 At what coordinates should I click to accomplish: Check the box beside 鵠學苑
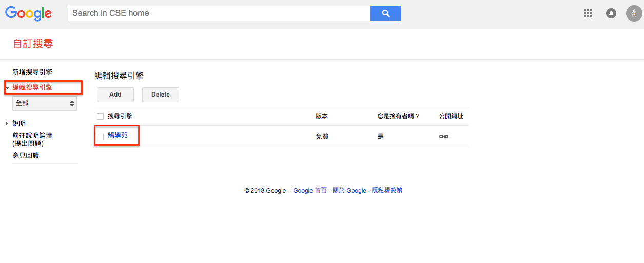101,137
